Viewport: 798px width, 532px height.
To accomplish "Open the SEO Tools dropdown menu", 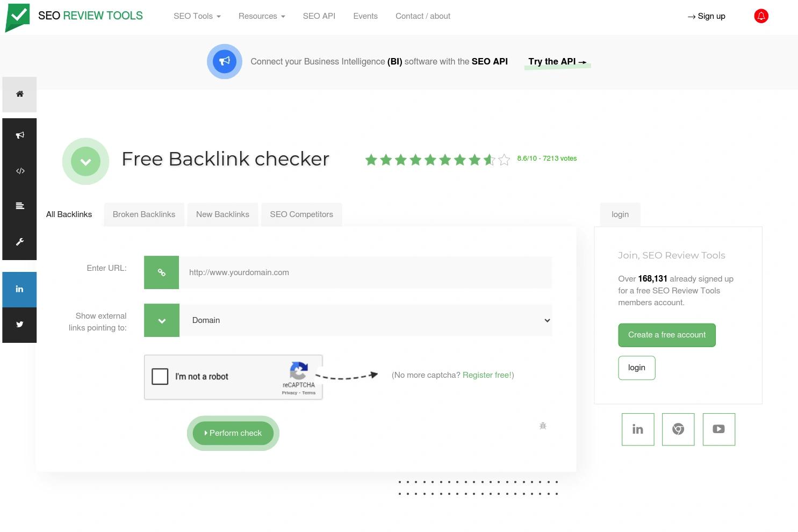I will coord(196,16).
